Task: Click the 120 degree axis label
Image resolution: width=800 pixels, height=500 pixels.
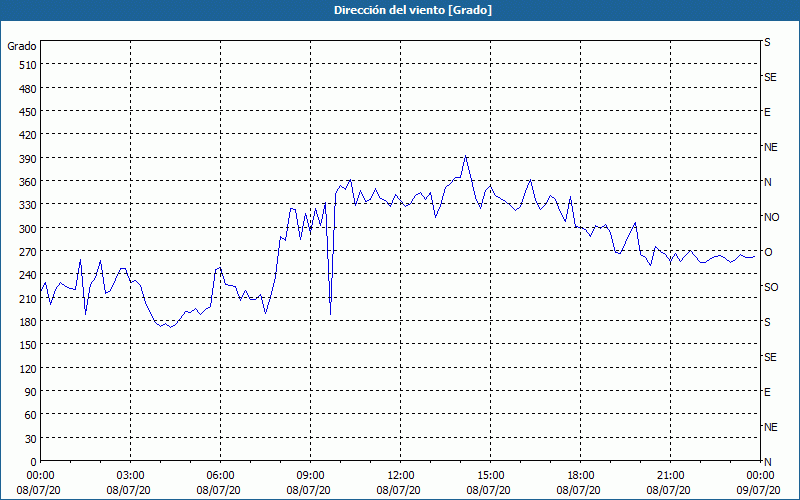Action: 29,369
